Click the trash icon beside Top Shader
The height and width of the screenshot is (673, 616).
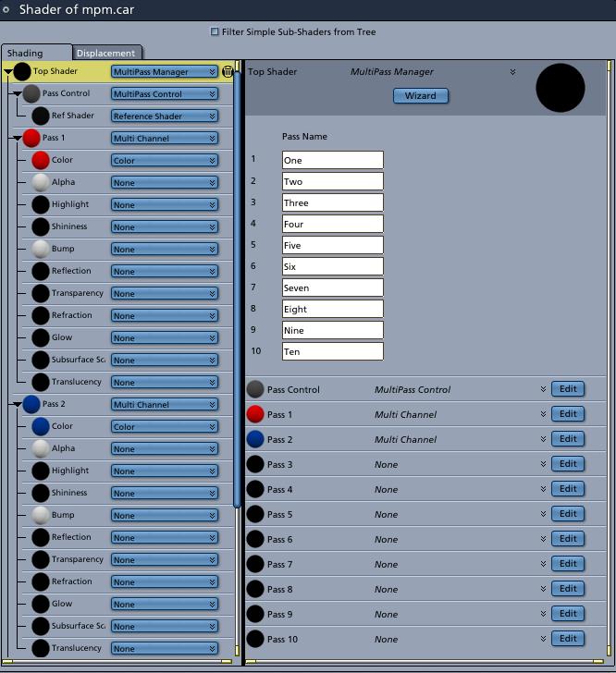[x=228, y=71]
